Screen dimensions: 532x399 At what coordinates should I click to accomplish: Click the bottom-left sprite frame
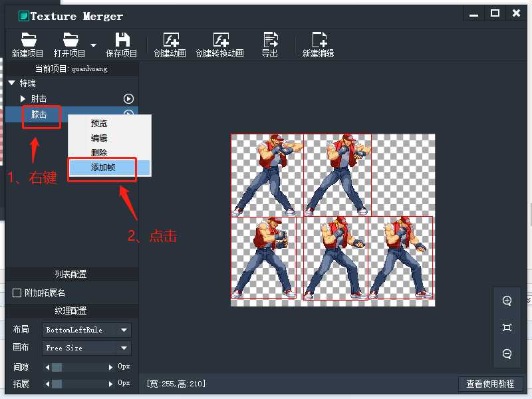[x=263, y=258]
